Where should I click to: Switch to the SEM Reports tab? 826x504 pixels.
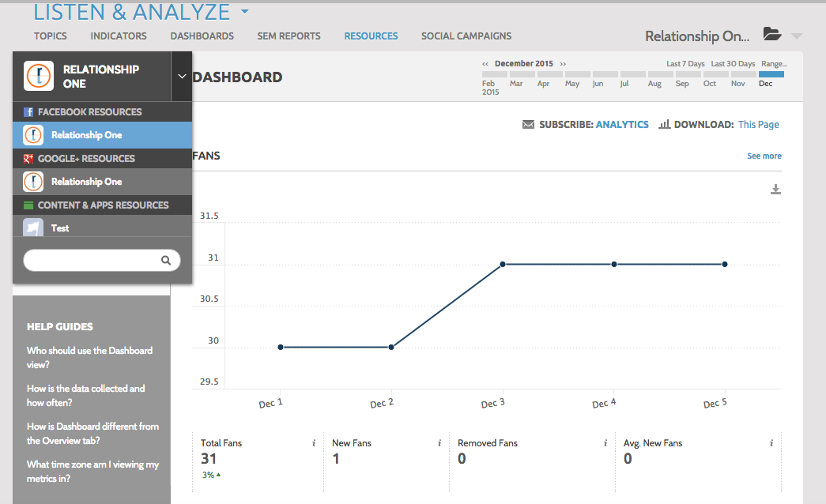click(289, 36)
